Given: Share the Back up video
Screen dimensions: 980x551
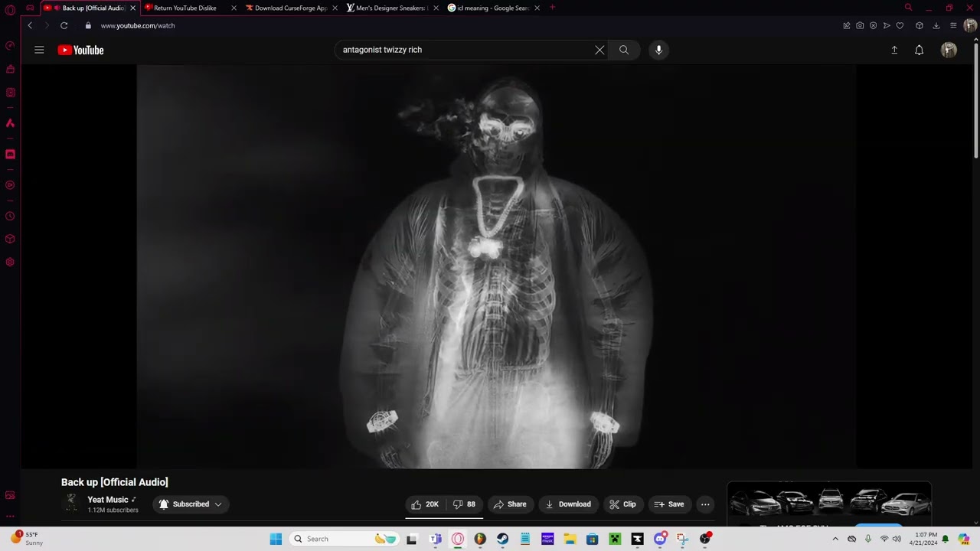Looking at the screenshot, I should coord(510,504).
